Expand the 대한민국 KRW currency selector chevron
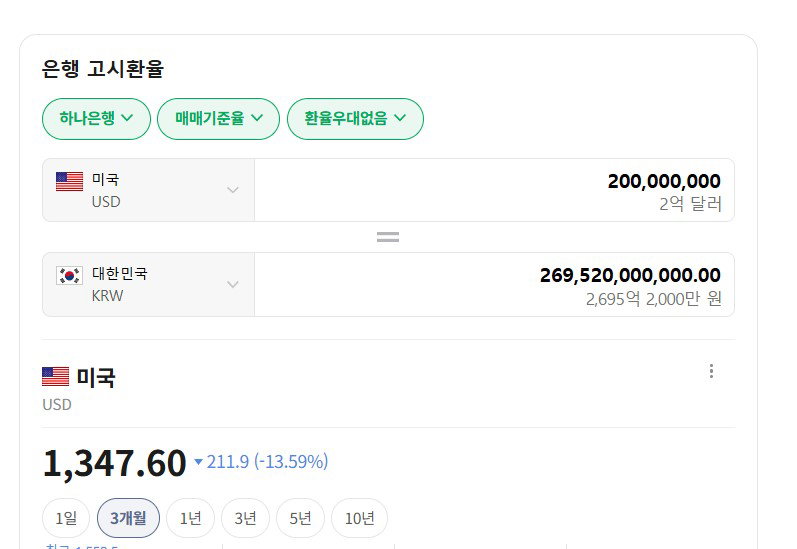Viewport: 797px width, 549px height. (233, 284)
